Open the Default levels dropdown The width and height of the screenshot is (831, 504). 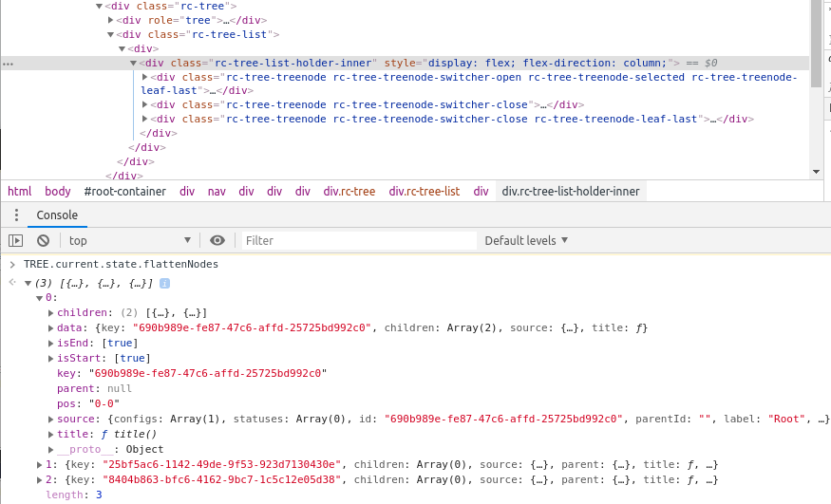pos(526,241)
